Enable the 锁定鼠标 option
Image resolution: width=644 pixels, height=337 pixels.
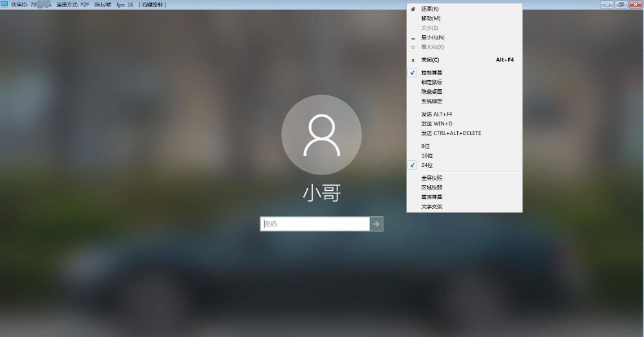[464, 82]
